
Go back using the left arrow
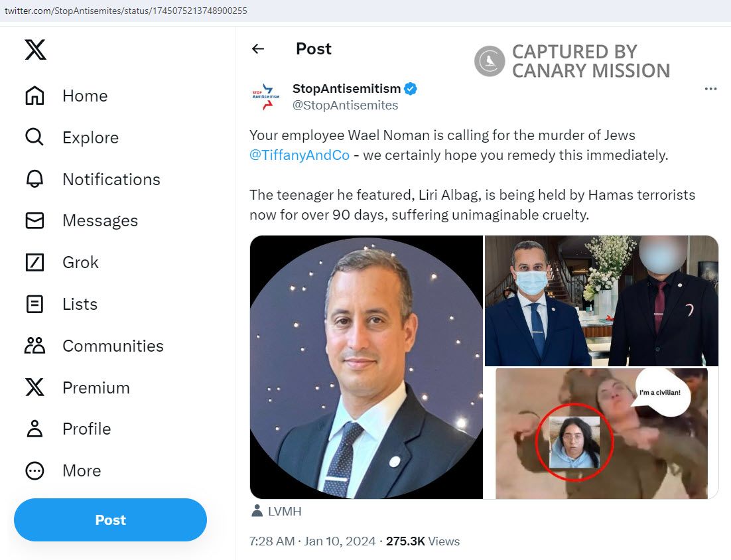258,49
